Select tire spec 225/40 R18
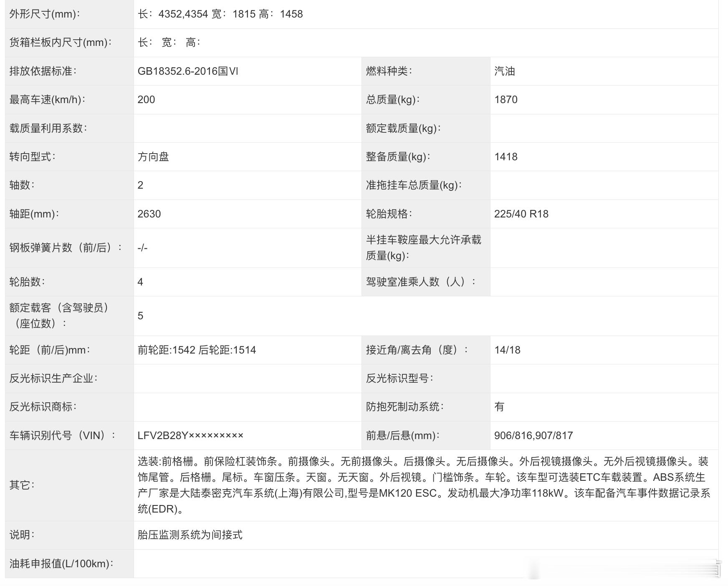The image size is (728, 586). (521, 214)
